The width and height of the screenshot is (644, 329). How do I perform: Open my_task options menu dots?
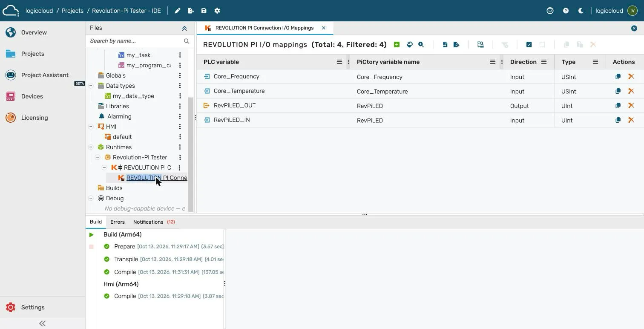[180, 55]
